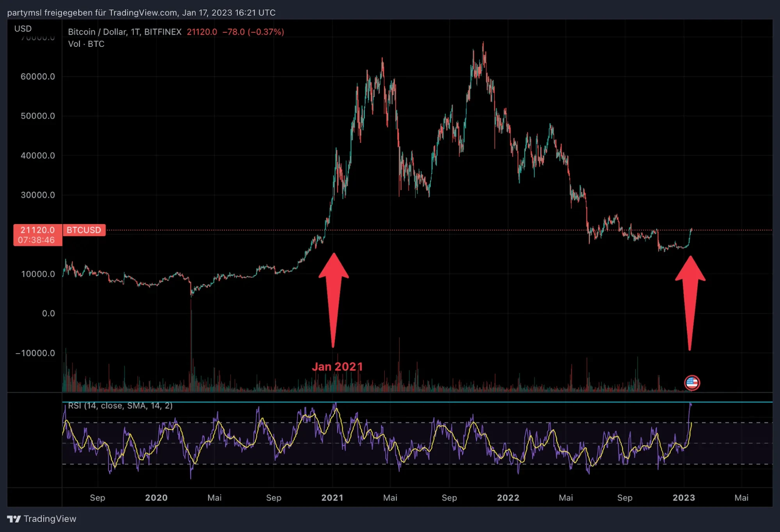Click the TradingView logo watermark
Viewport: 780px width, 532px height.
tap(42, 519)
